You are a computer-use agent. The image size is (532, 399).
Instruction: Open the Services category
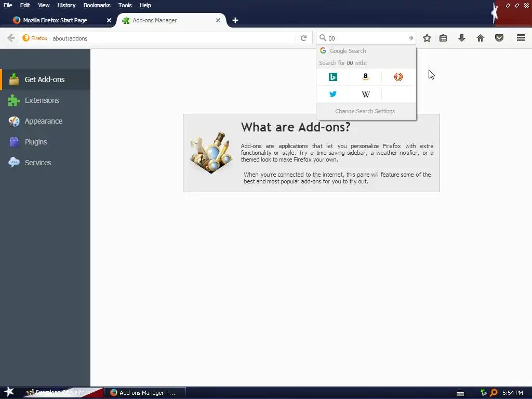coord(45,163)
